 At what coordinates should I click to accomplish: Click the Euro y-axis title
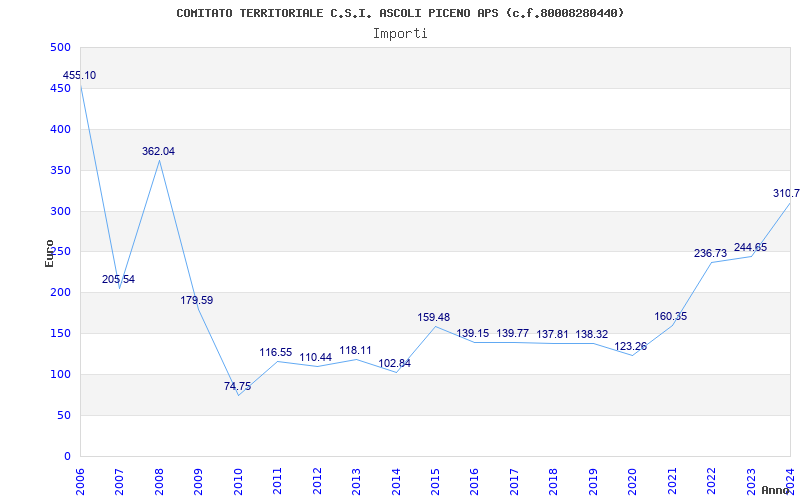[50, 252]
